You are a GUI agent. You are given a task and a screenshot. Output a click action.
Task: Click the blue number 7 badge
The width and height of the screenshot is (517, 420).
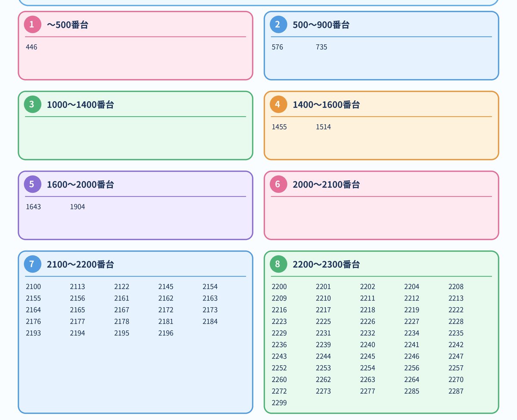(x=33, y=264)
